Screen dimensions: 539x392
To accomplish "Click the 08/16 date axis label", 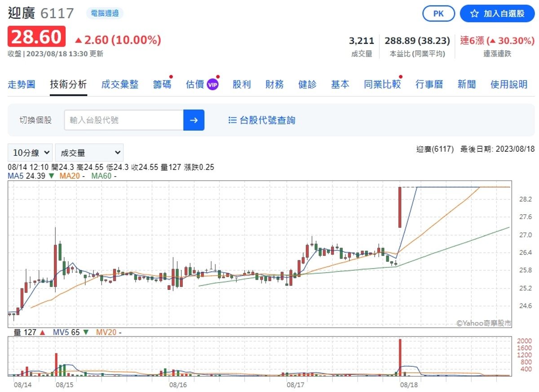I will point(178,385).
